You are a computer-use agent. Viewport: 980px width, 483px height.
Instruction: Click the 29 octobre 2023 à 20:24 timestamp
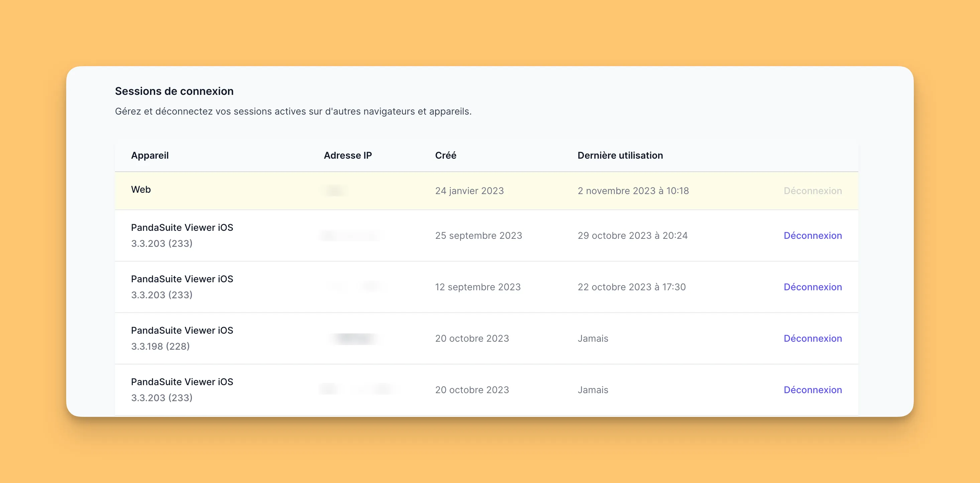632,235
